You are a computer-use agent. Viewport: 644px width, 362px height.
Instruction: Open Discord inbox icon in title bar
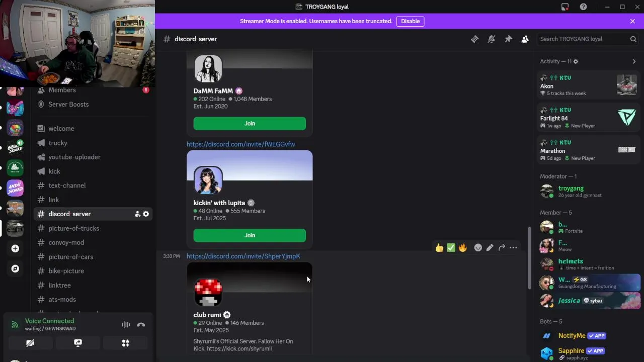[565, 7]
